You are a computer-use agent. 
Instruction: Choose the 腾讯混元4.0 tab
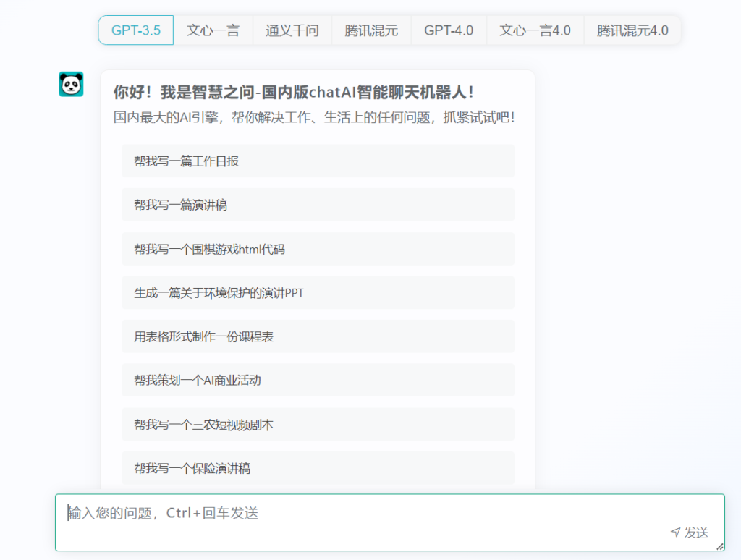click(x=632, y=30)
